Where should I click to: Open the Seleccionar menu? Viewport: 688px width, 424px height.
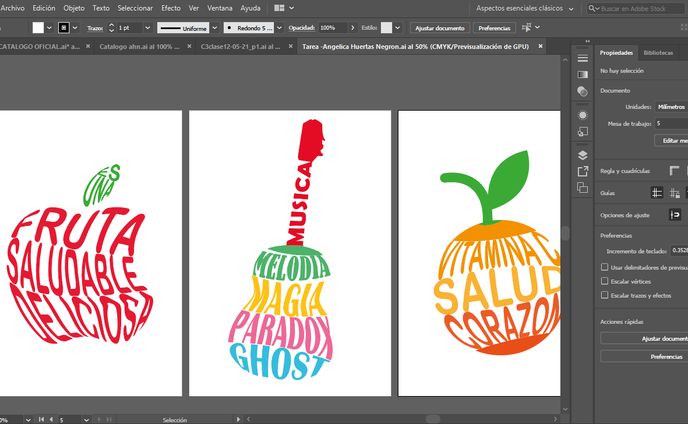pos(135,8)
